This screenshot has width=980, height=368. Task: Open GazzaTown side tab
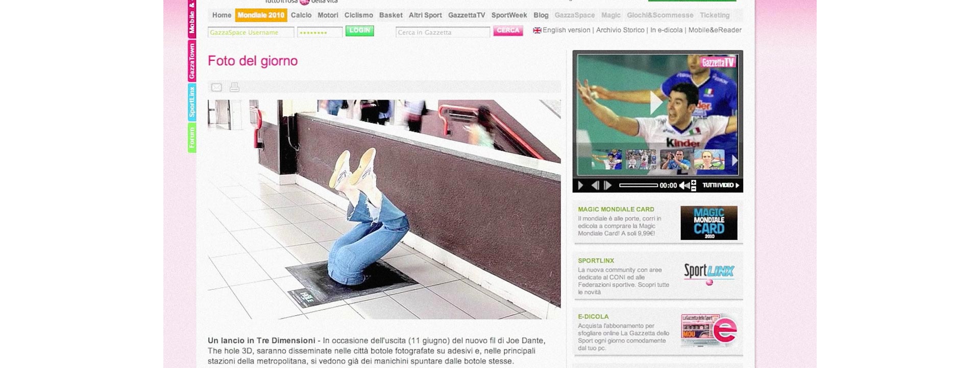click(x=192, y=61)
